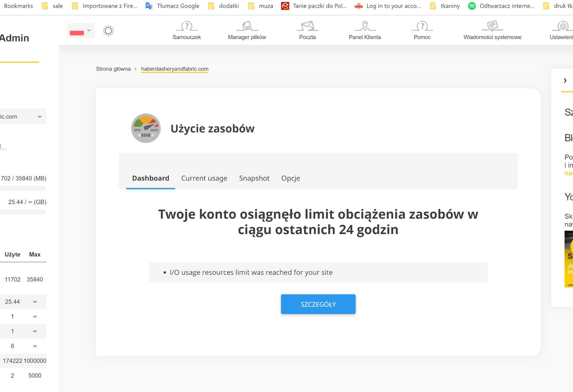Click haberdasheryandfabric.com breadcrumb link
The image size is (573, 392).
(x=175, y=69)
